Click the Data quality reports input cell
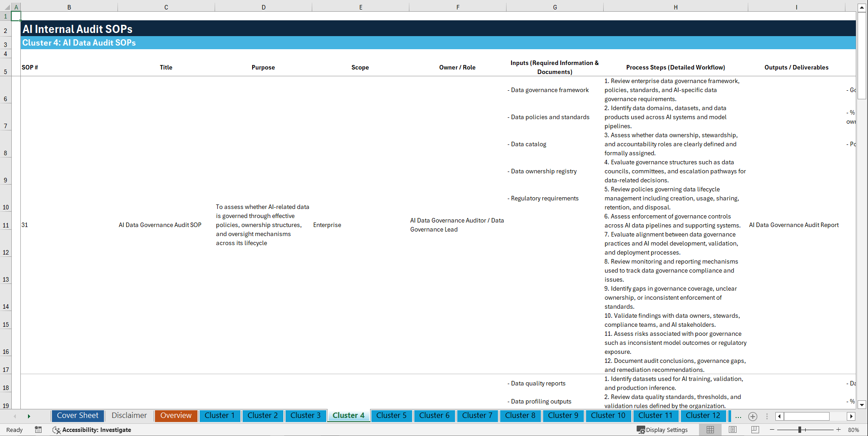 click(x=555, y=384)
